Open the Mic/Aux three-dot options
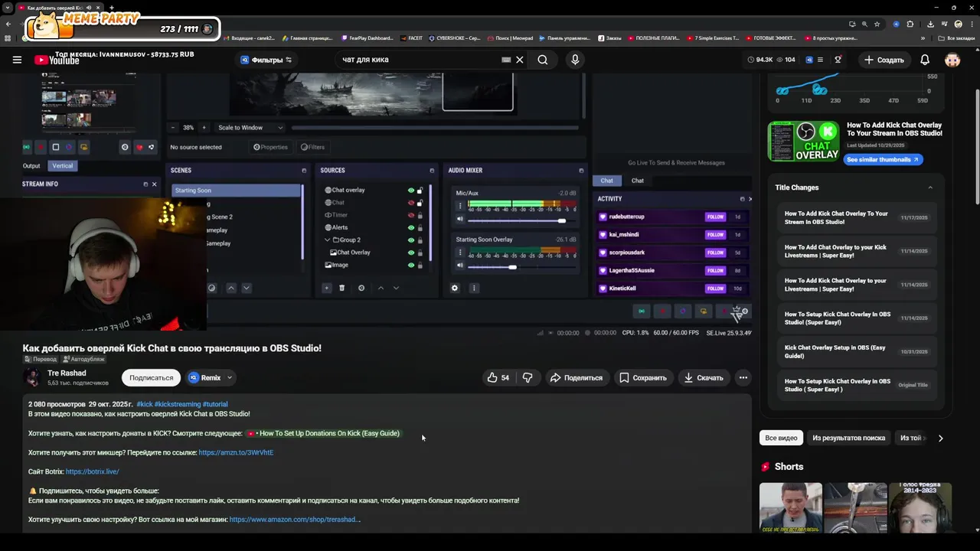Viewport: 980px width, 551px height. 460,205
